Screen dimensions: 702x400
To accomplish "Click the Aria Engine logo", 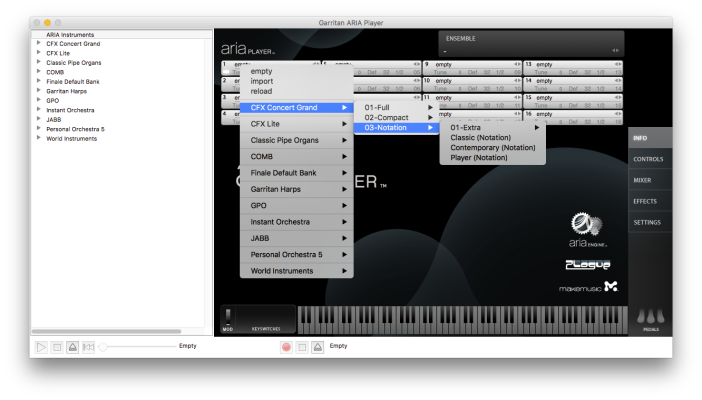I will click(x=587, y=230).
